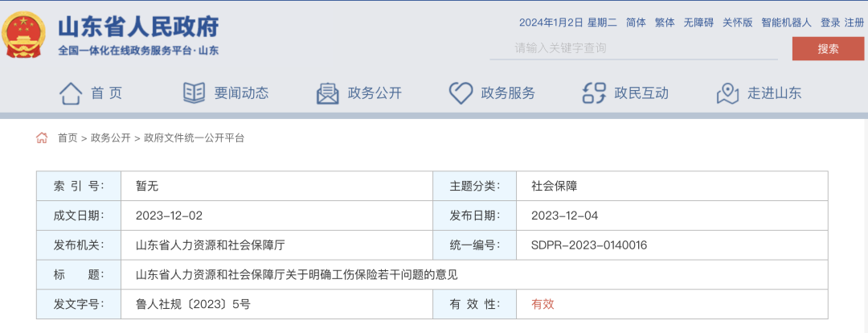868x333 pixels.
Task: Click the red breadcrumb home icon
Action: [42, 138]
